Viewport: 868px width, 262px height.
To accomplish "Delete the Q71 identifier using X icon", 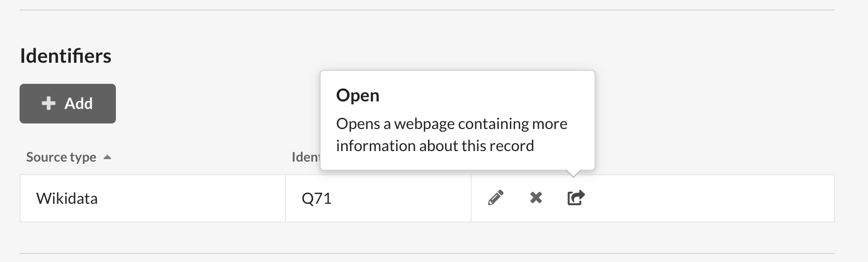I will (536, 198).
